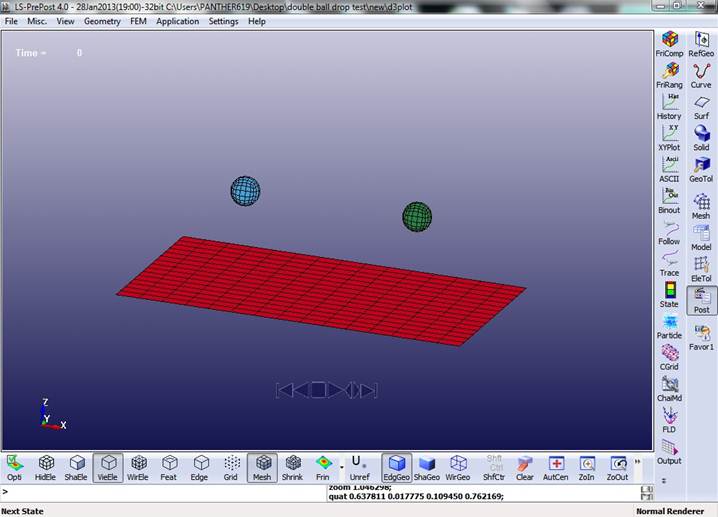The width and height of the screenshot is (718, 517).
Task: Select the Trace tool
Action: click(669, 264)
